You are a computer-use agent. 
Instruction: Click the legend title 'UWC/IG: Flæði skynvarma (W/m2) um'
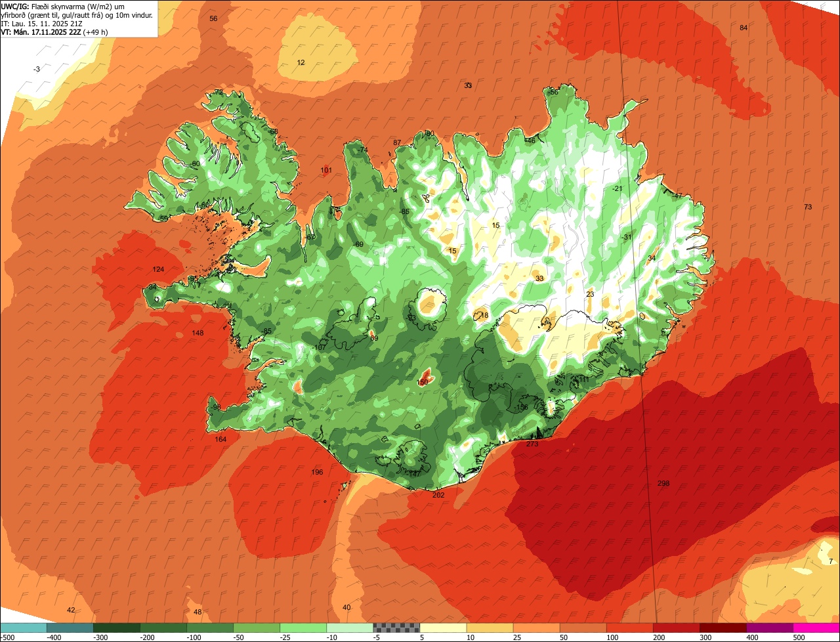(64, 6)
